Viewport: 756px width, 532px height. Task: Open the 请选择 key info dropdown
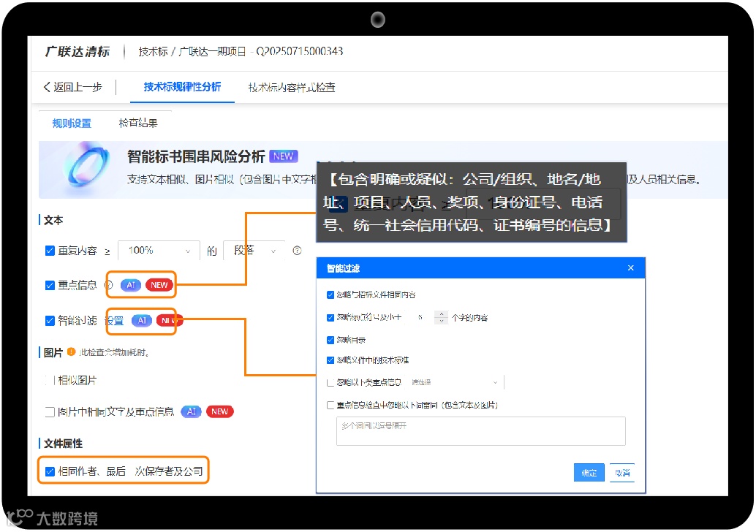[x=455, y=382]
